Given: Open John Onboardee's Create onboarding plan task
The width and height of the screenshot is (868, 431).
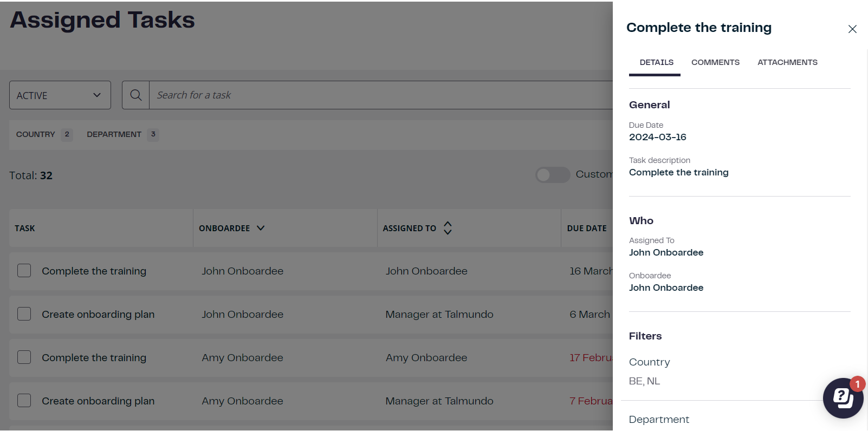Looking at the screenshot, I should click(x=98, y=315).
